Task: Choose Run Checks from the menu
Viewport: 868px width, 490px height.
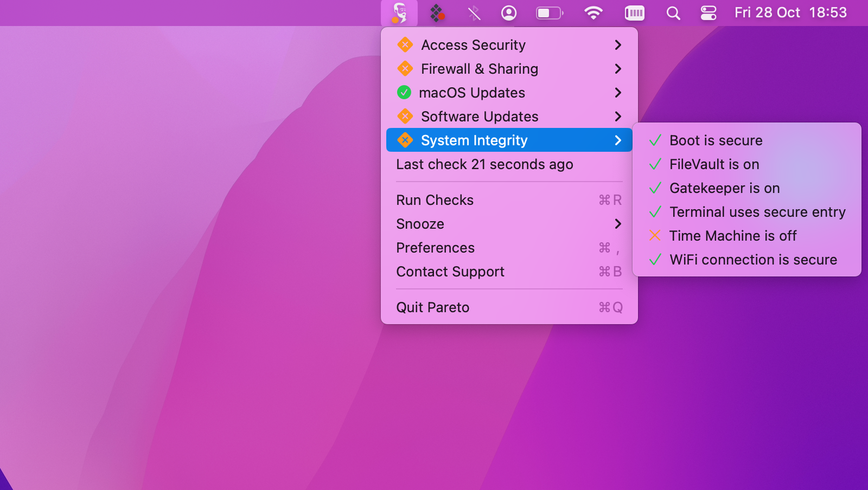Action: coord(509,200)
